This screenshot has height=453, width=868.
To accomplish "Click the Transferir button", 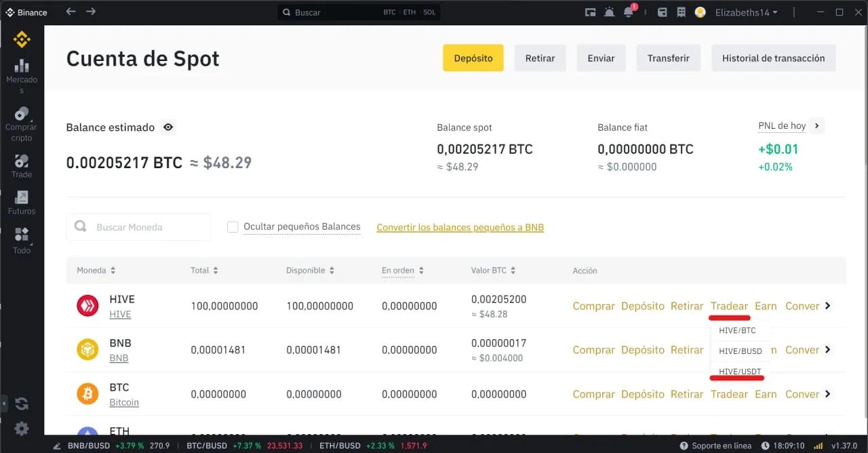I will [669, 58].
